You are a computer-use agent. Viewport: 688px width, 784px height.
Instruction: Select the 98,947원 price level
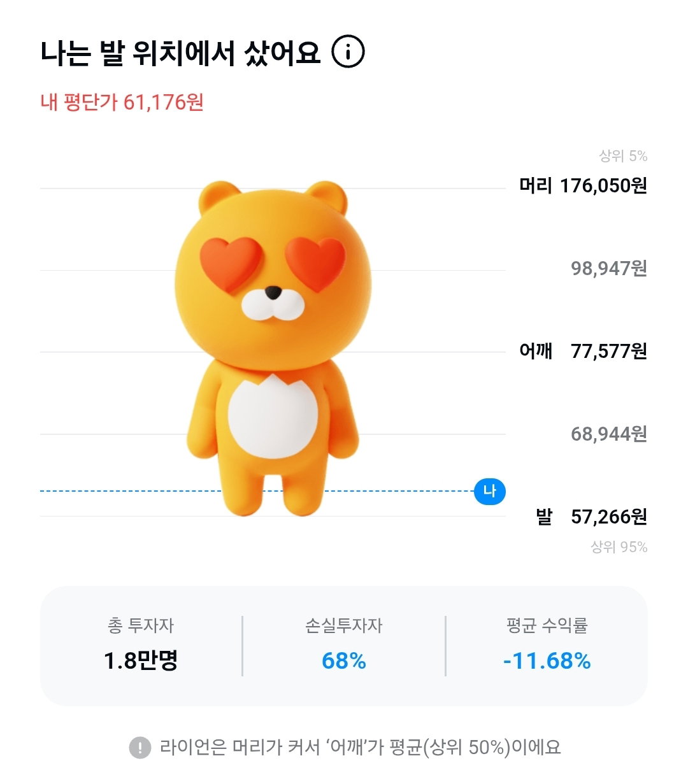coord(609,269)
